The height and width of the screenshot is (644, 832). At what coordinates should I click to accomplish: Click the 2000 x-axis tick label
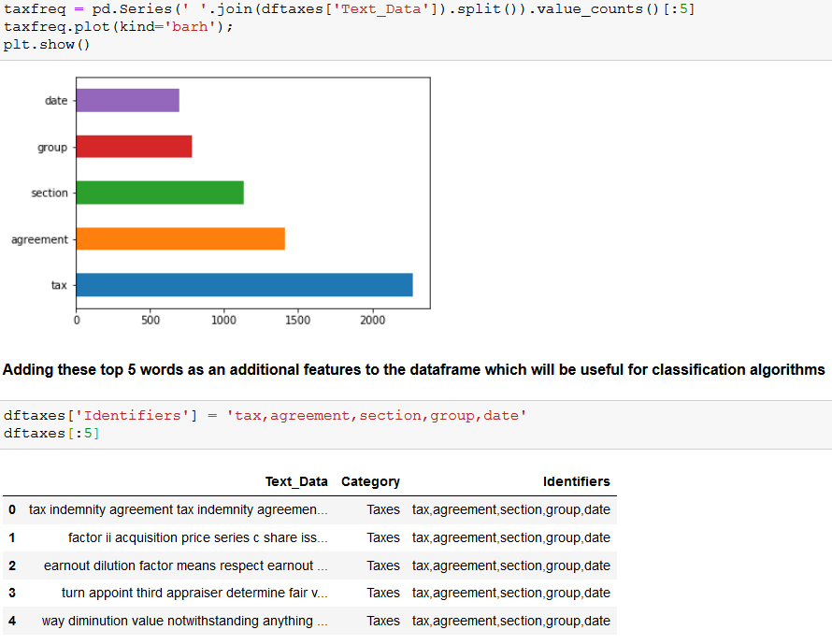(372, 320)
